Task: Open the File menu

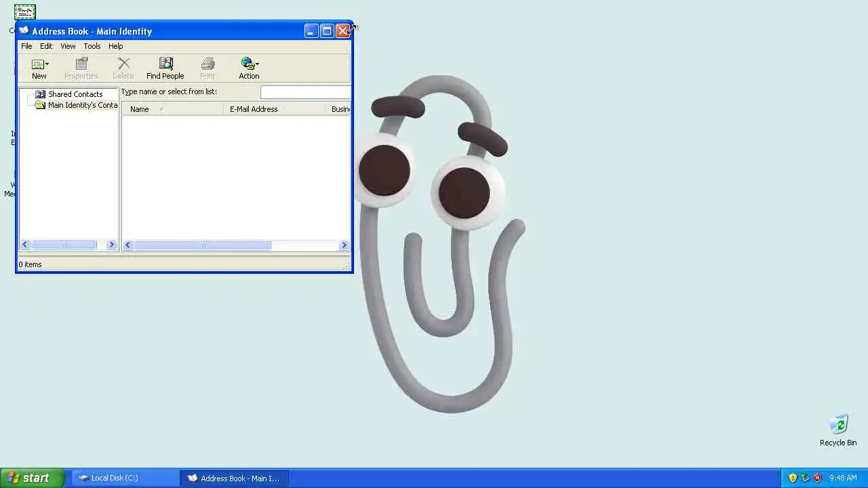Action: coord(26,46)
